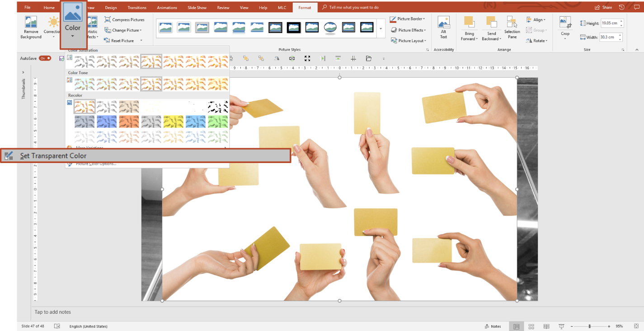Click the Tap to add notes area

tap(53, 312)
